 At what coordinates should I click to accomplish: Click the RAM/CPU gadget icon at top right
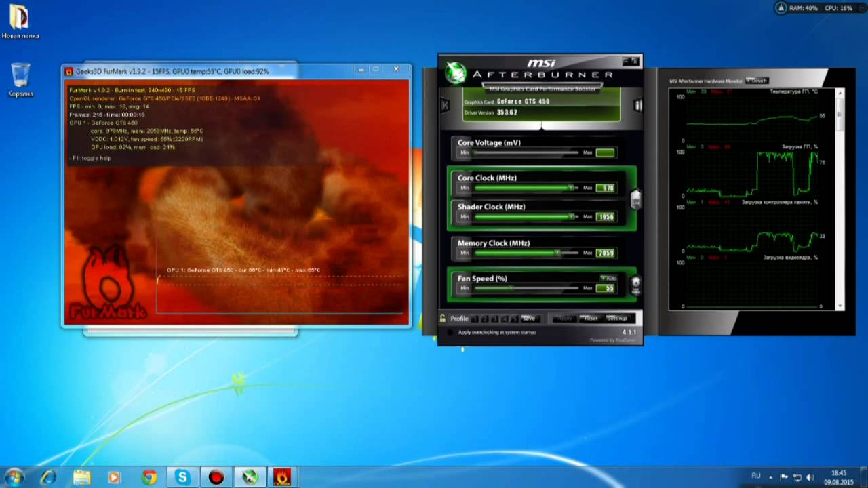click(x=781, y=8)
